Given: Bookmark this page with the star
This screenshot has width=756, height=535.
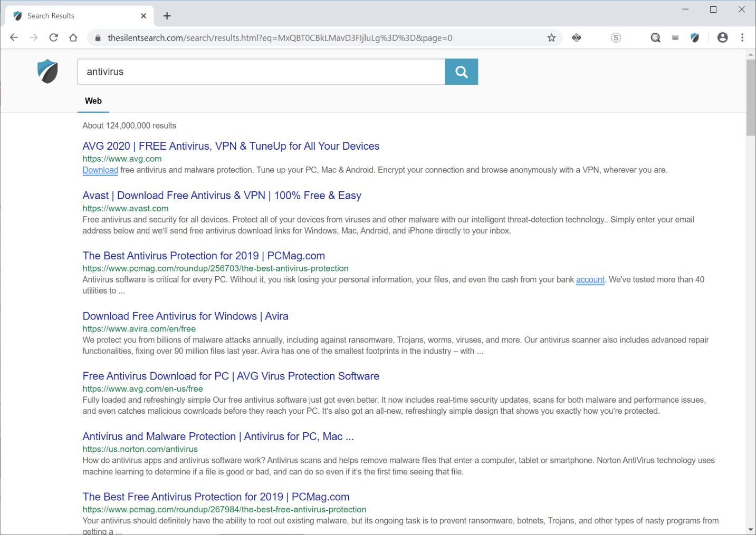Looking at the screenshot, I should pyautogui.click(x=551, y=37).
